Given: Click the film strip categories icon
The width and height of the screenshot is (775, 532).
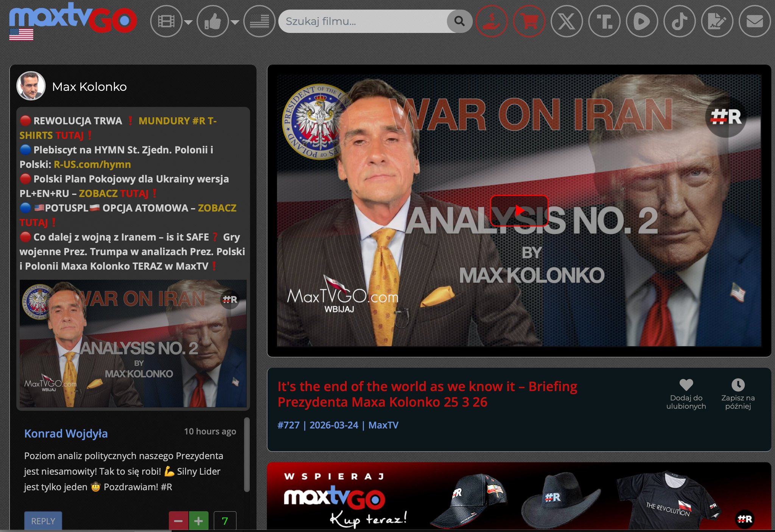Looking at the screenshot, I should 166,22.
